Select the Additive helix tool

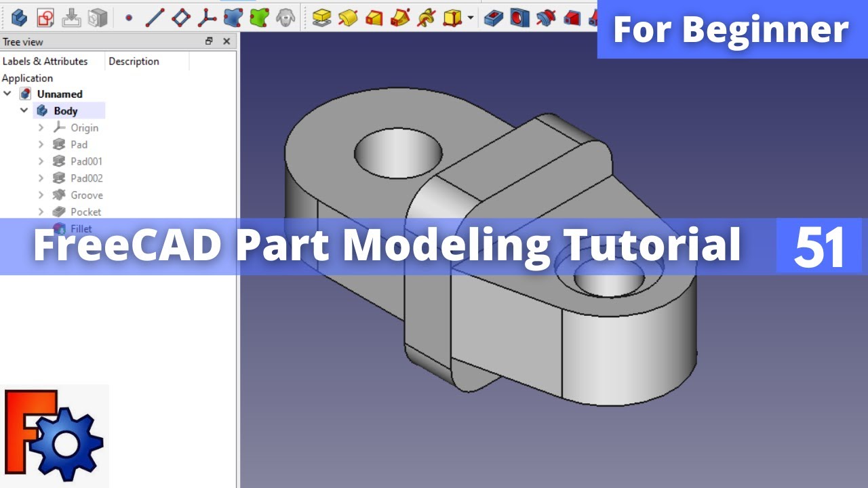(426, 18)
